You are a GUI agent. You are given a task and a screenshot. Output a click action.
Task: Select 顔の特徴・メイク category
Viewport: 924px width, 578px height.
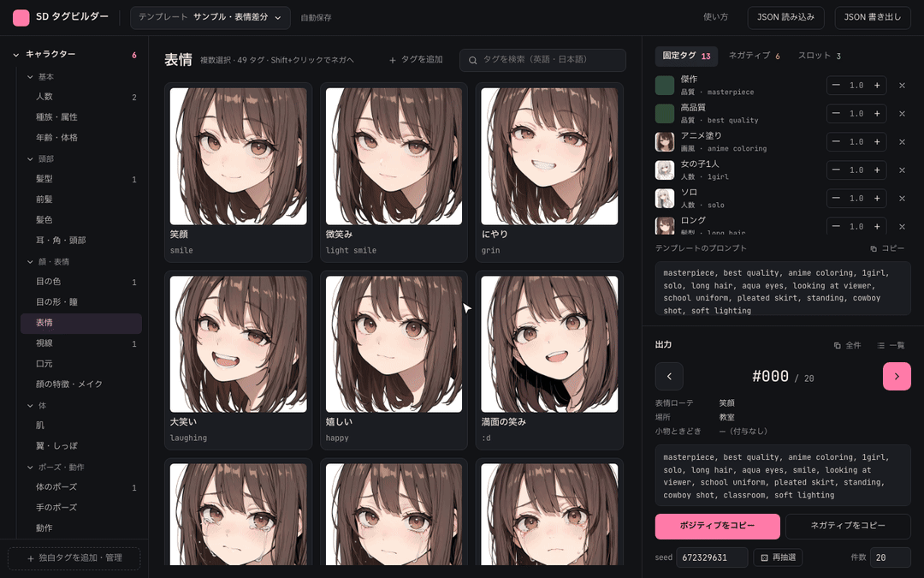pyautogui.click(x=81, y=384)
